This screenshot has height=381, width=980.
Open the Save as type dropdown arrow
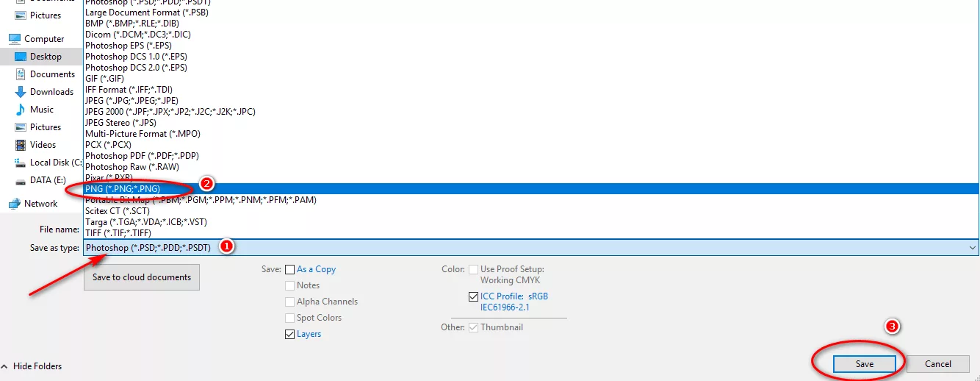(973, 249)
